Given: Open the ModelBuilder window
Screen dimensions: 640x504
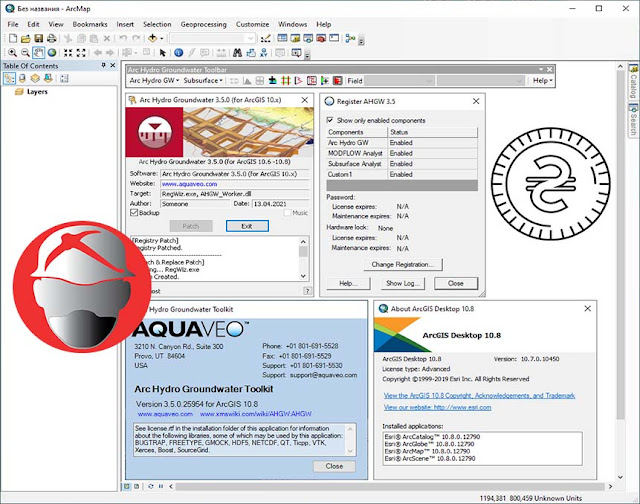Looking at the screenshot, I should tap(350, 38).
